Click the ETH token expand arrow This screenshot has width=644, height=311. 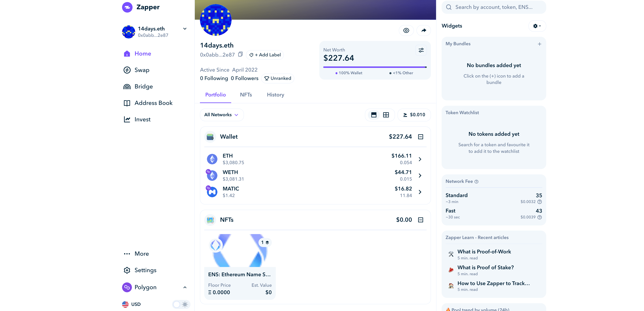click(x=420, y=159)
